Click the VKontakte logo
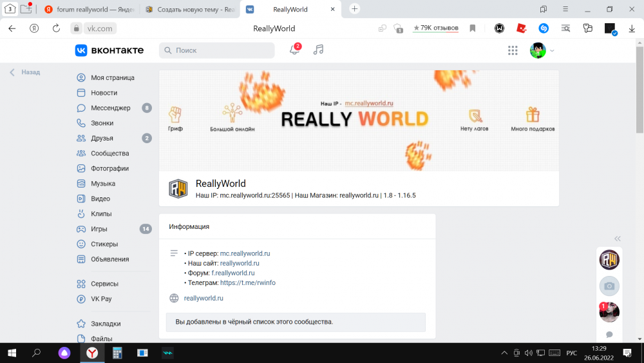The height and width of the screenshot is (363, 644). point(109,50)
